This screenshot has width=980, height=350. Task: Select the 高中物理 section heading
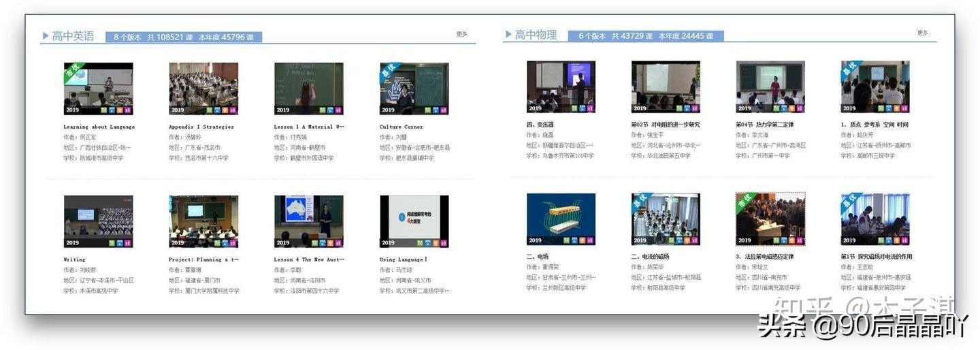536,35
